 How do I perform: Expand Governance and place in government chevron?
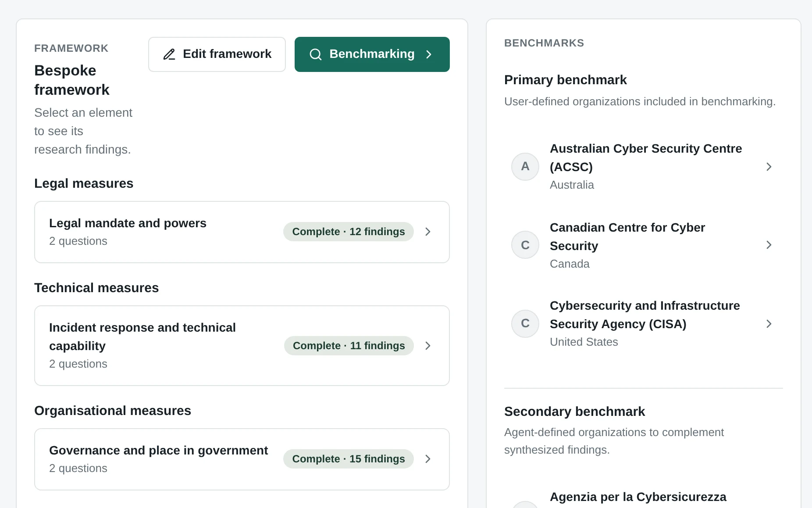coord(428,459)
